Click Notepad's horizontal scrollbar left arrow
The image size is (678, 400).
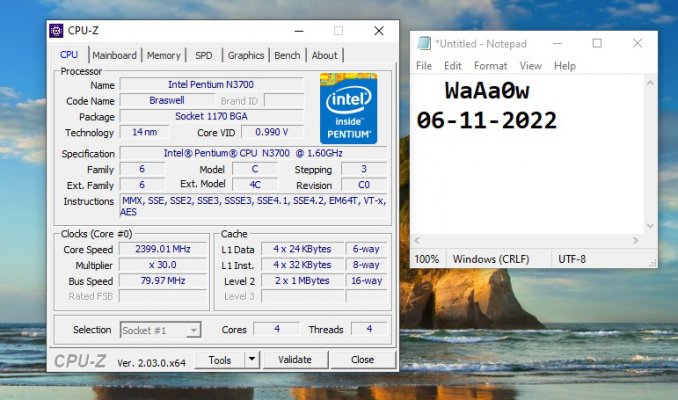tap(417, 240)
